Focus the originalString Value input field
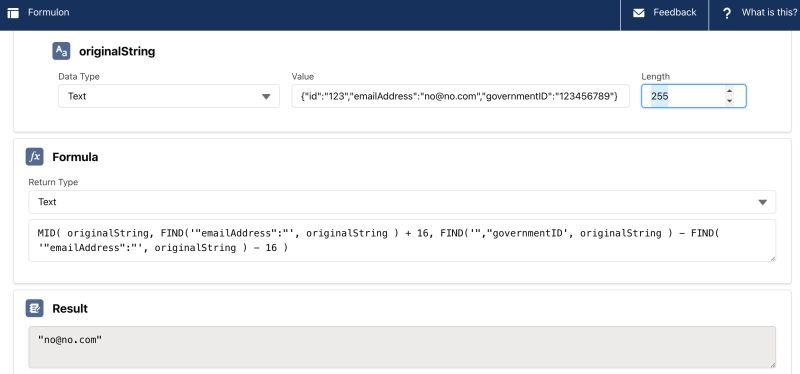The width and height of the screenshot is (800, 374). point(460,96)
